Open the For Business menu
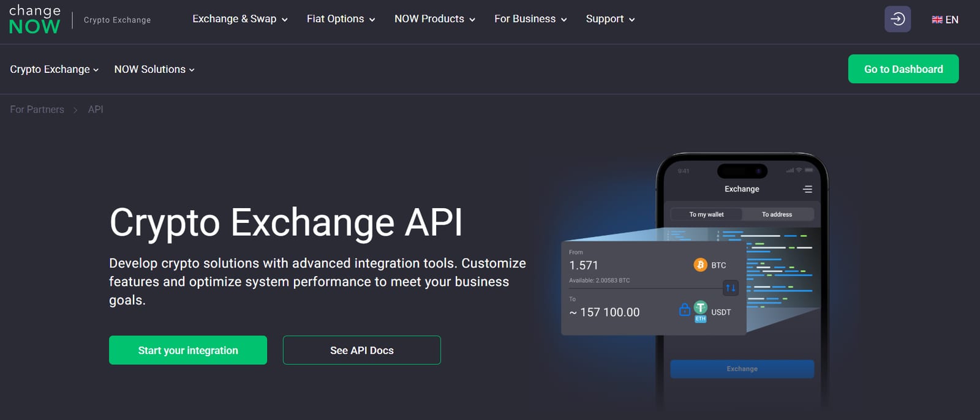Screen dimensions: 980x420 (x=530, y=19)
